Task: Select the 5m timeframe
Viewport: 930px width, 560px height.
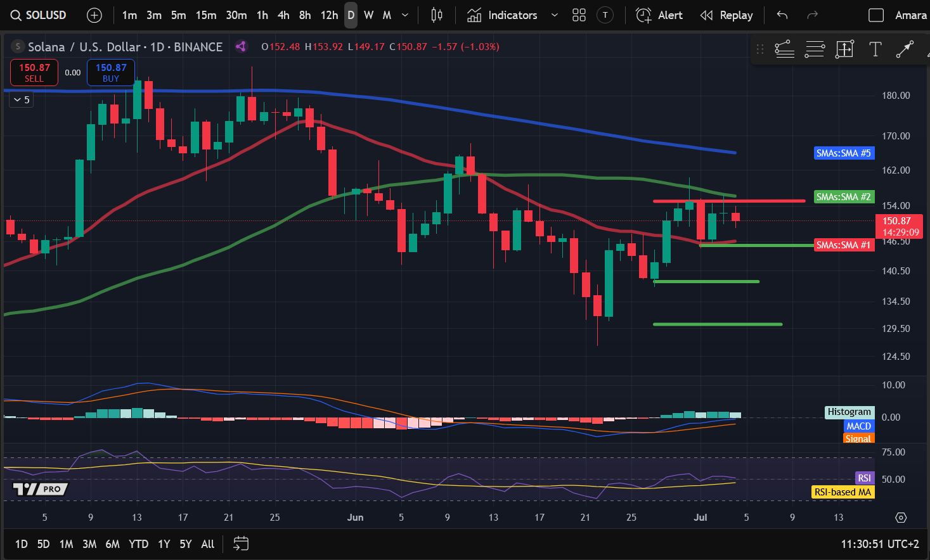Action: click(179, 15)
